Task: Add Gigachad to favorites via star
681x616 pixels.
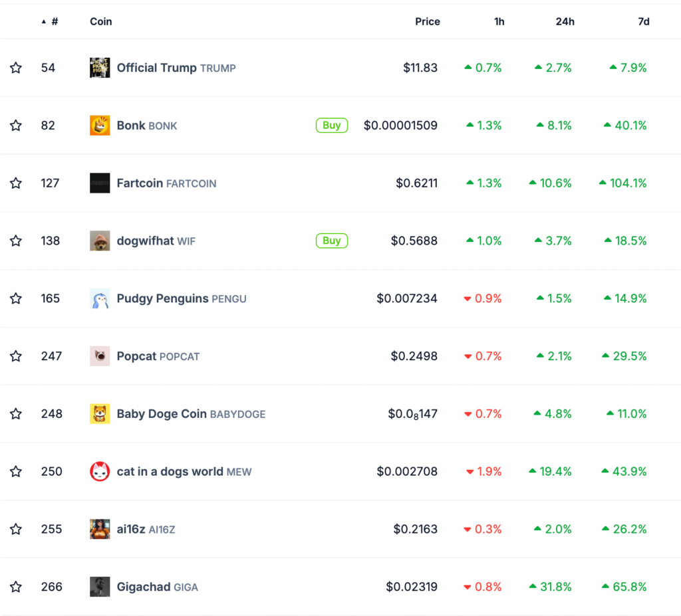Action: click(15, 587)
